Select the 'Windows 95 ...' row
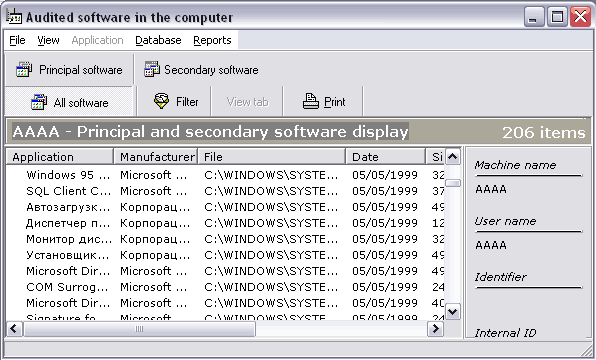Viewport: 596px width, 360px height. pos(225,175)
